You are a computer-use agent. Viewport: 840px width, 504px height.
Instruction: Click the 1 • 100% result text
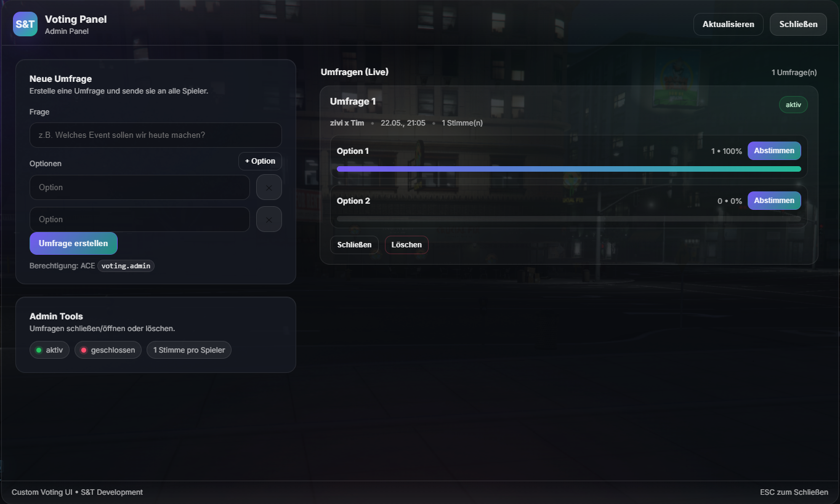pyautogui.click(x=727, y=151)
